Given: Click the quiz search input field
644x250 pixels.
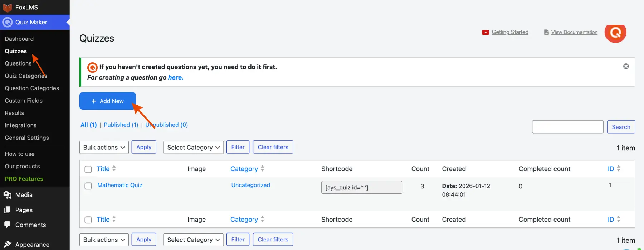Looking at the screenshot, I should click(567, 127).
